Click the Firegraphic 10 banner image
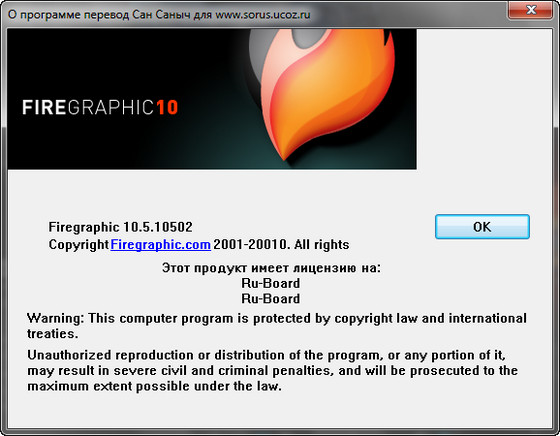This screenshot has height=436, width=560. tap(212, 99)
